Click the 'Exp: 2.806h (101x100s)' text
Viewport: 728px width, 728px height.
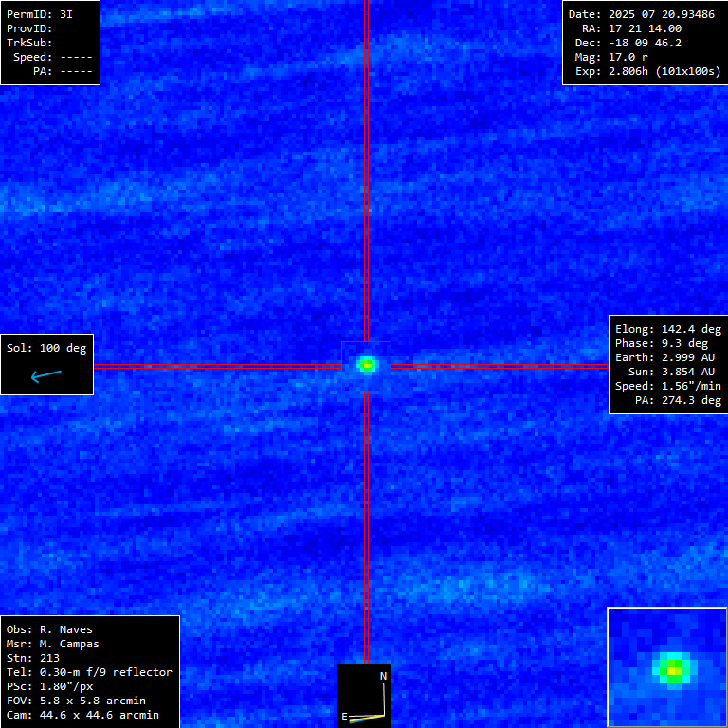tap(648, 71)
